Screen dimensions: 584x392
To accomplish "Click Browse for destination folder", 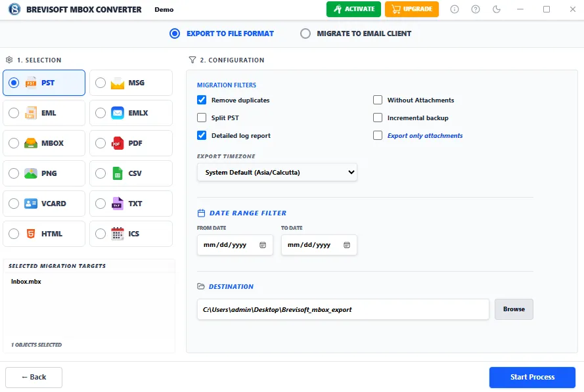I will [x=514, y=309].
